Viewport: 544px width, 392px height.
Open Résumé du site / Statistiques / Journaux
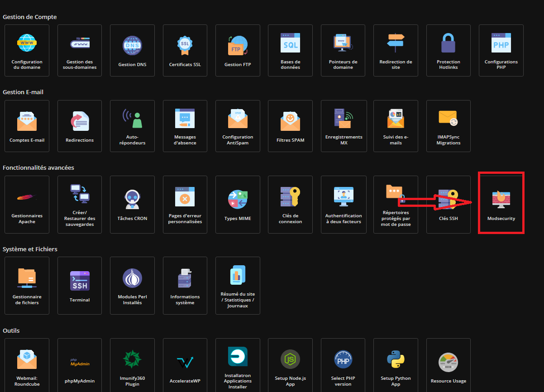[238, 286]
